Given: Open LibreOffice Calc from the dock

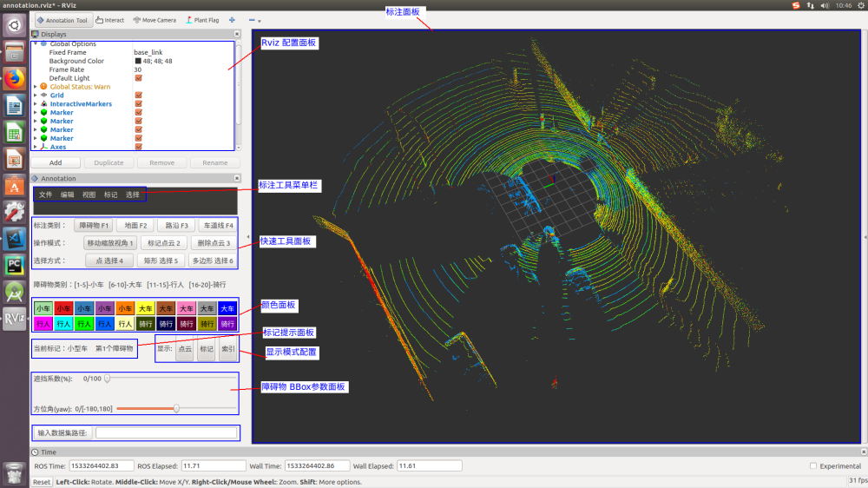Looking at the screenshot, I should pos(15,132).
